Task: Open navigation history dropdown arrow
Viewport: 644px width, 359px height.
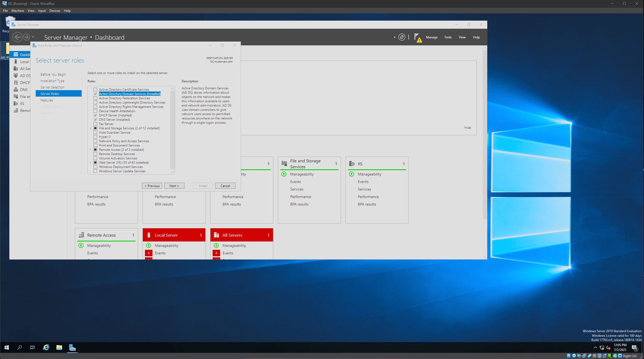Action: tap(33, 37)
